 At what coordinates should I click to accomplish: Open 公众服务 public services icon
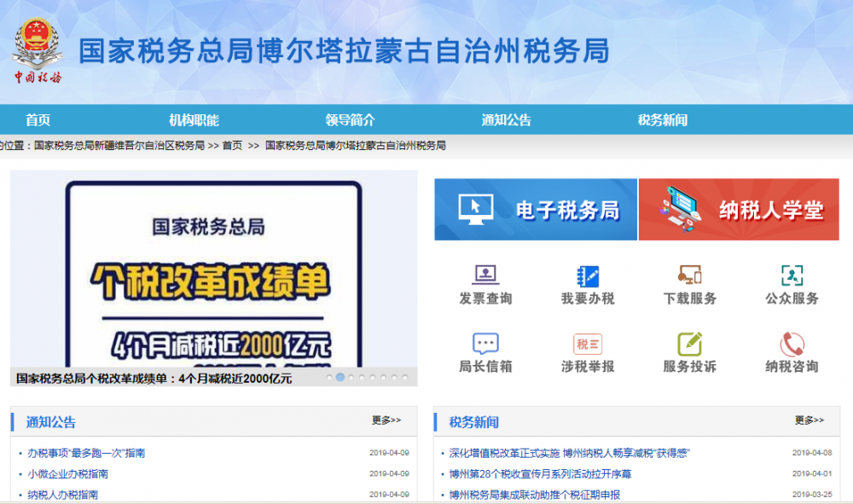(791, 283)
